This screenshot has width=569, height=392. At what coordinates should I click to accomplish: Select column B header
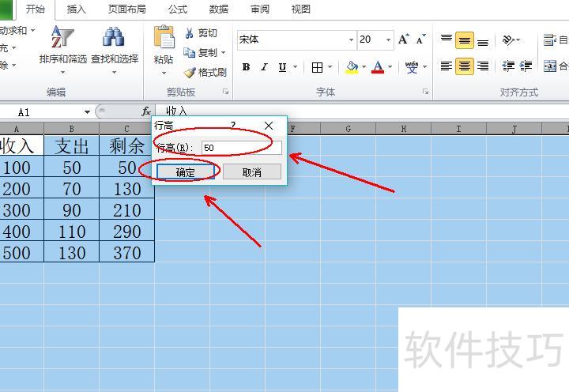click(71, 129)
